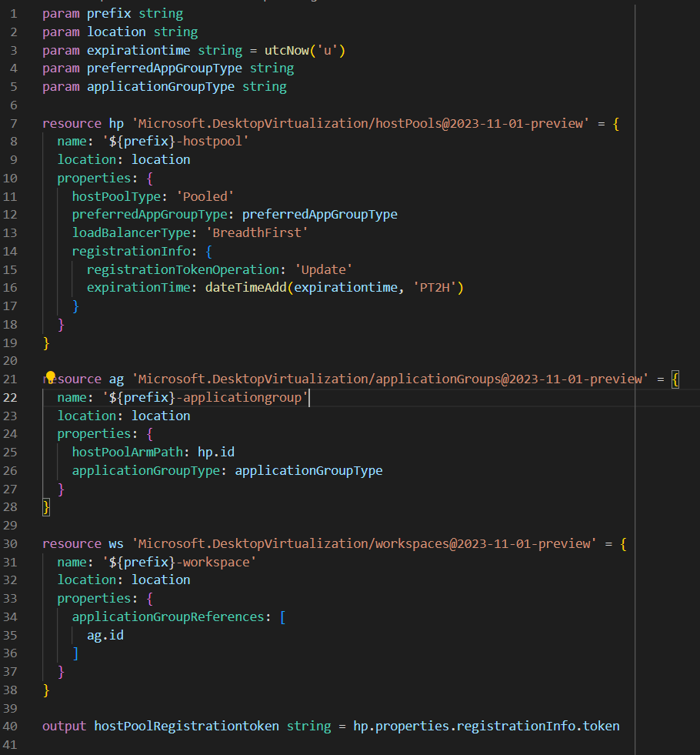Click the loadBalancerType property name
The width and height of the screenshot is (700, 755).
coord(132,233)
